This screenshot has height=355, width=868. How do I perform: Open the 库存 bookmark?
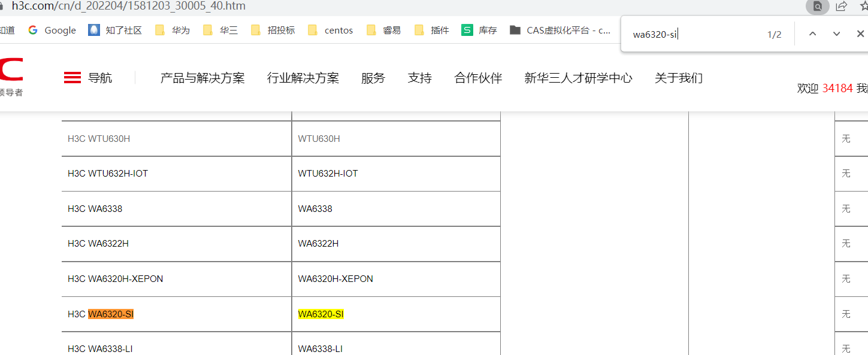[x=480, y=30]
